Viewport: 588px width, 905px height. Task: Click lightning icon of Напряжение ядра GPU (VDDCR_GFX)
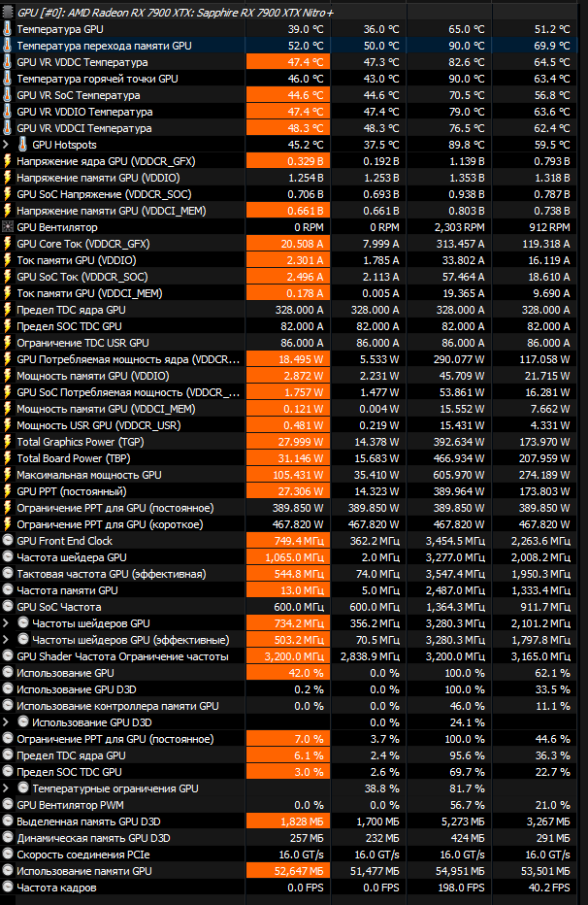8,161
